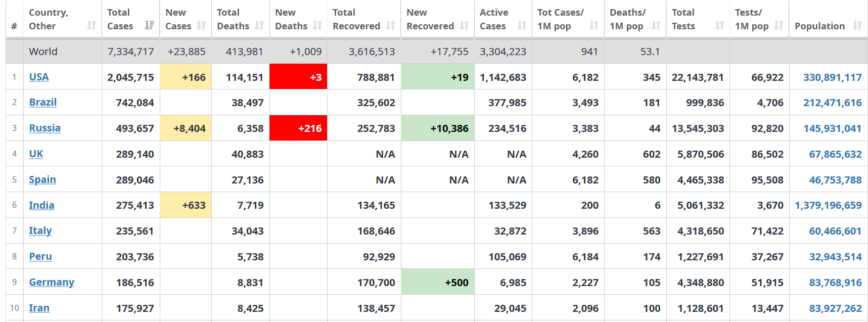The width and height of the screenshot is (868, 322).
Task: Select World total cases 7,334,717
Action: (x=131, y=52)
